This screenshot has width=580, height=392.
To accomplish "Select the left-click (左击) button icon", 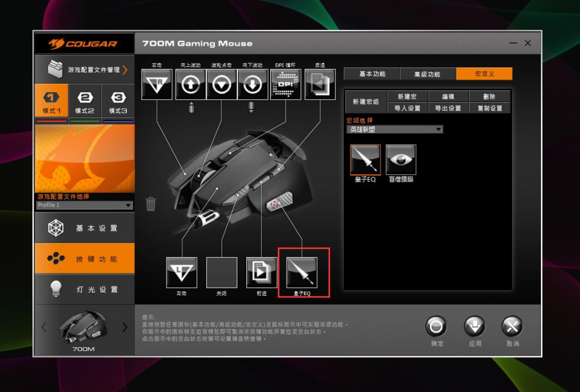I will point(181,272).
